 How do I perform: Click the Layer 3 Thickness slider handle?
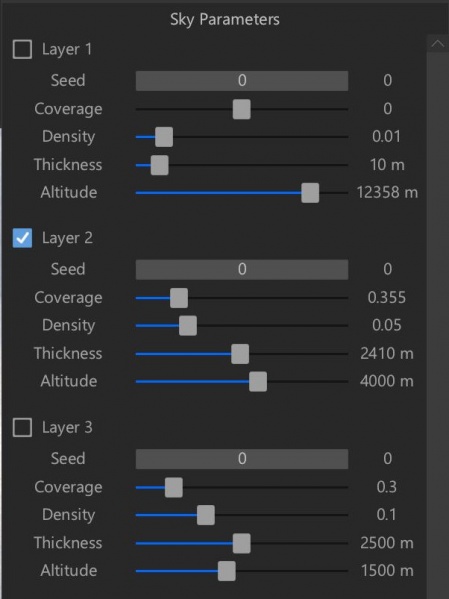[x=242, y=543]
